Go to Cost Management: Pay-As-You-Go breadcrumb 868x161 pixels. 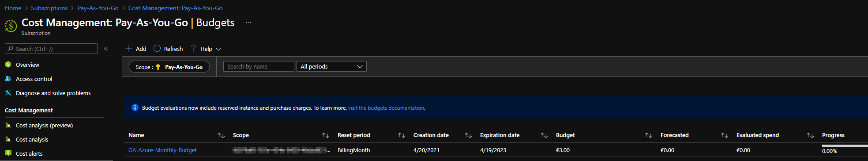tap(176, 8)
